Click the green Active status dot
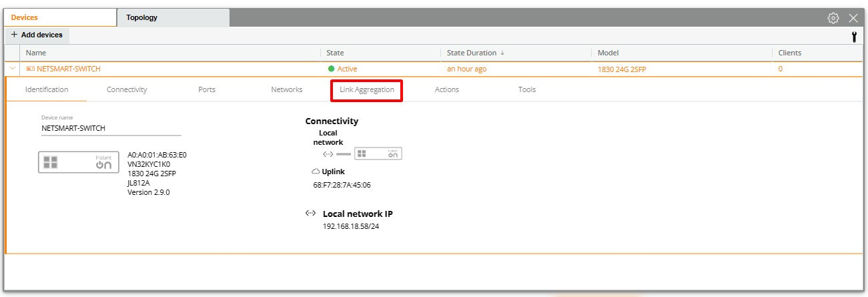868x297 pixels. coord(331,69)
